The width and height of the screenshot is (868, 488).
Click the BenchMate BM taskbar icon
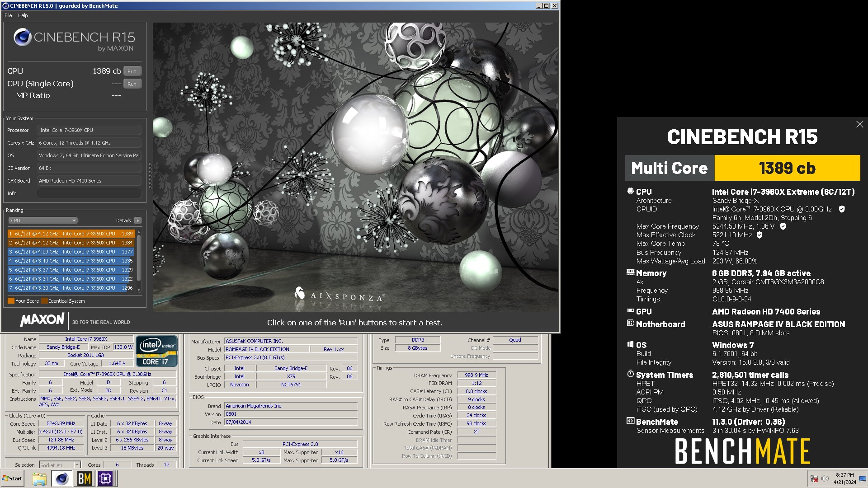85,479
